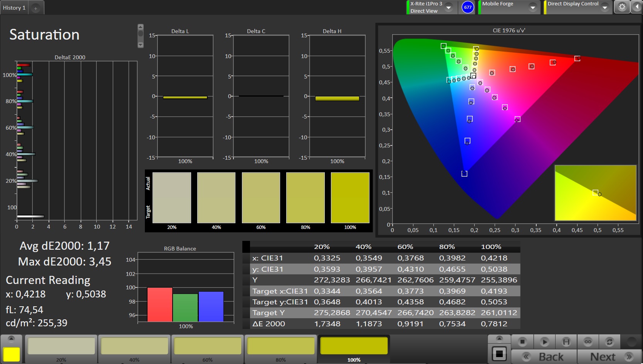Click the left-arrow panel collapse icon

click(x=636, y=7)
